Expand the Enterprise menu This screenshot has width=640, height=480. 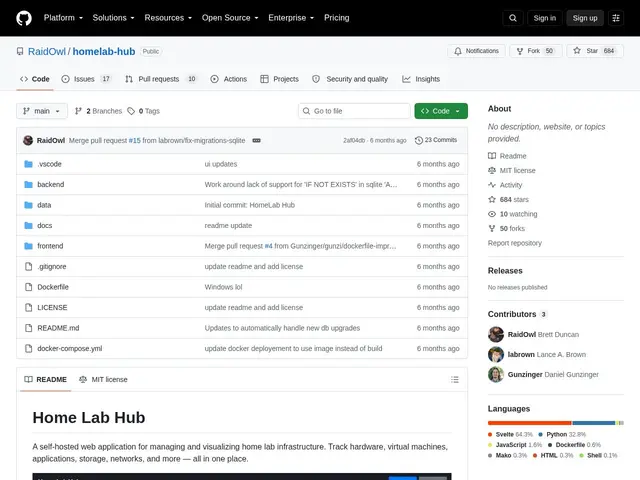click(291, 18)
